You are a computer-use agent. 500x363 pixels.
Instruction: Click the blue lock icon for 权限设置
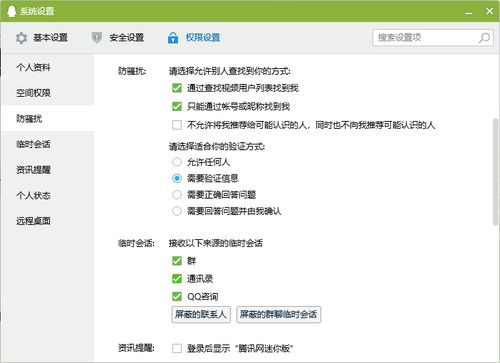point(173,38)
